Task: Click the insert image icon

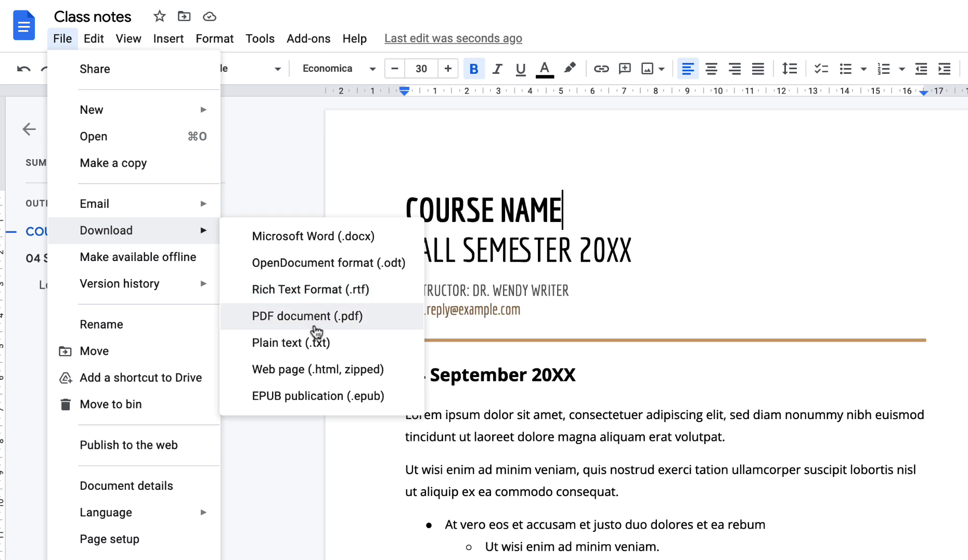Action: pos(647,69)
